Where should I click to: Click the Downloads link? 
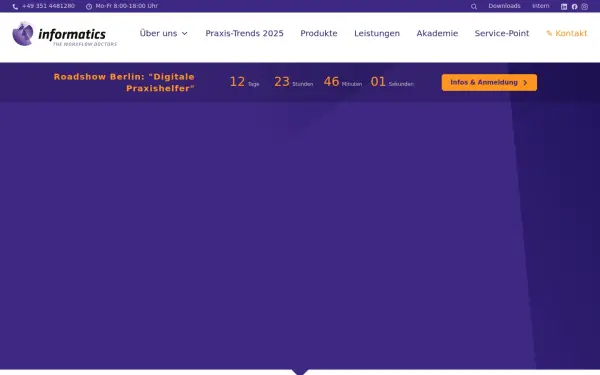click(504, 6)
